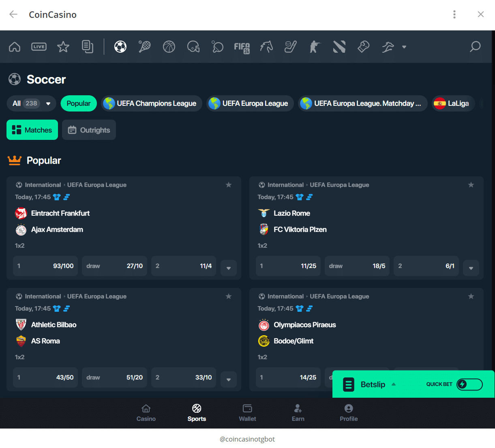Select the Popular filter chip

point(79,103)
